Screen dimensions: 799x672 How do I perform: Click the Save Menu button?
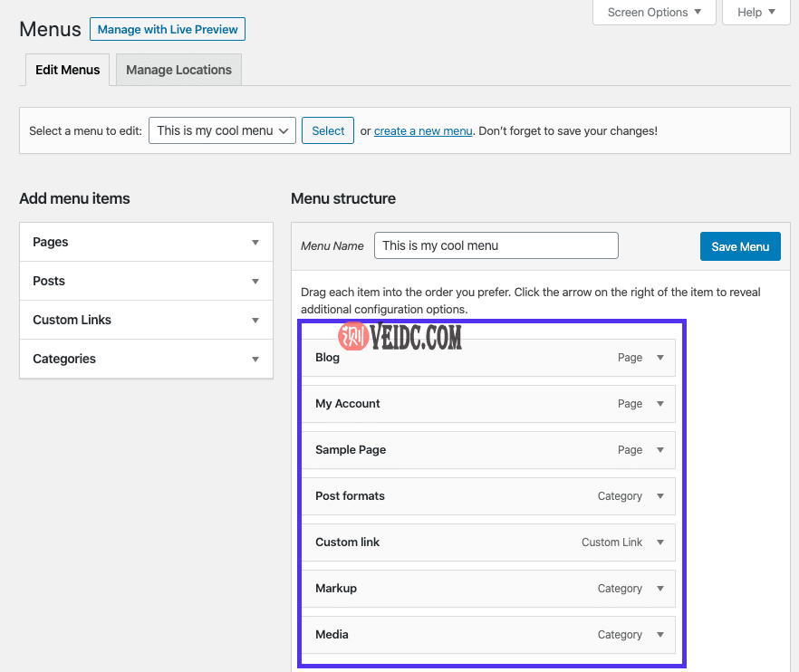740,246
